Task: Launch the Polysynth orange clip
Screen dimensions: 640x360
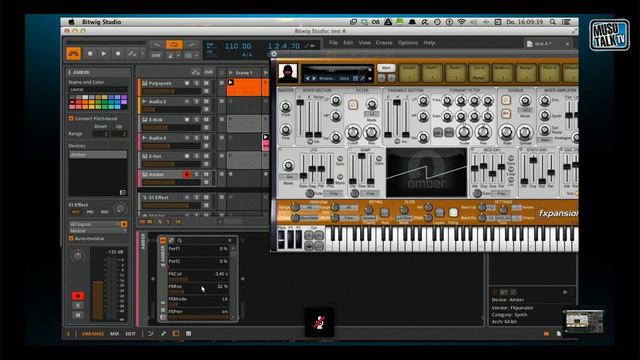Action: coord(231,82)
